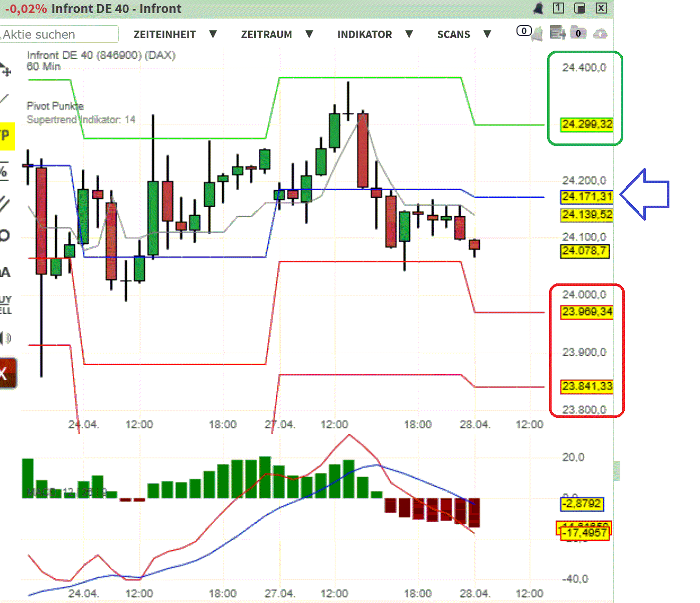Viewport: 700px width, 603px height.
Task: Click the MACD value label -2,8792
Action: pos(582,504)
